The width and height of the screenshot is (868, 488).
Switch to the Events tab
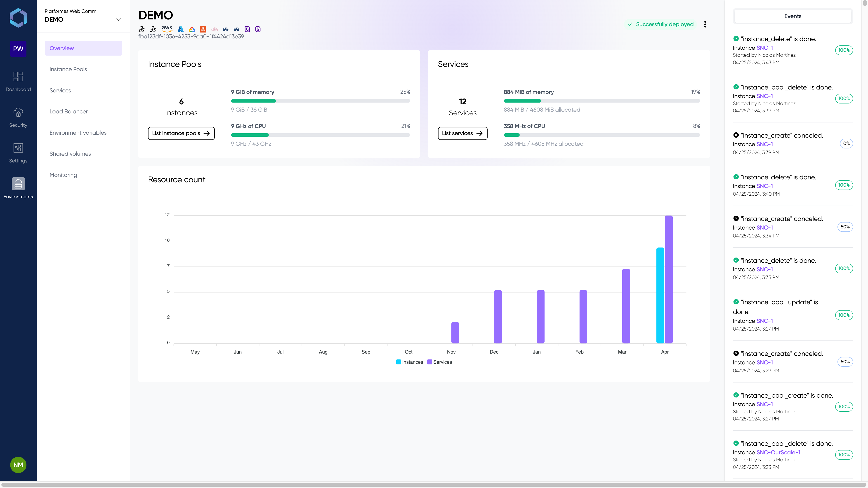[793, 16]
